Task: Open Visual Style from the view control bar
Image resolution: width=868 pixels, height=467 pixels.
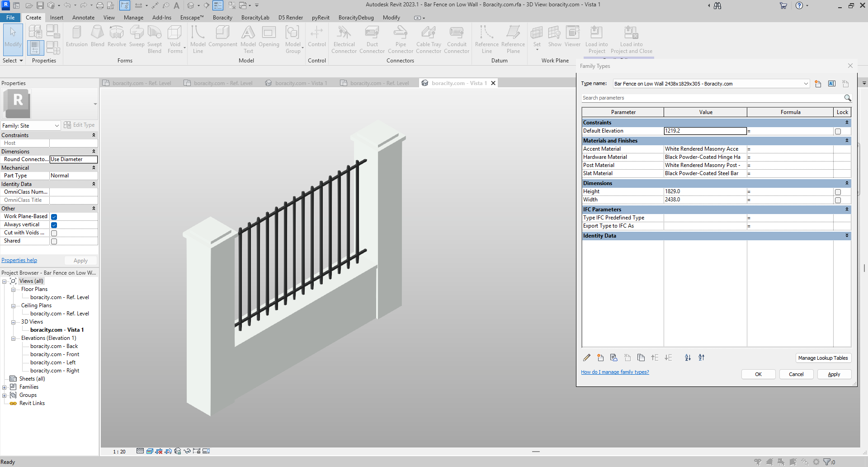Action: [x=149, y=451]
